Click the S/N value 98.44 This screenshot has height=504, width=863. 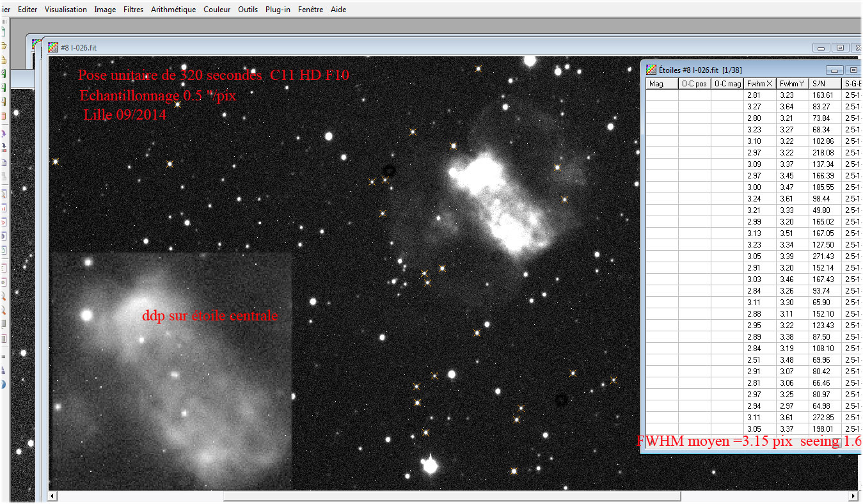[827, 199]
